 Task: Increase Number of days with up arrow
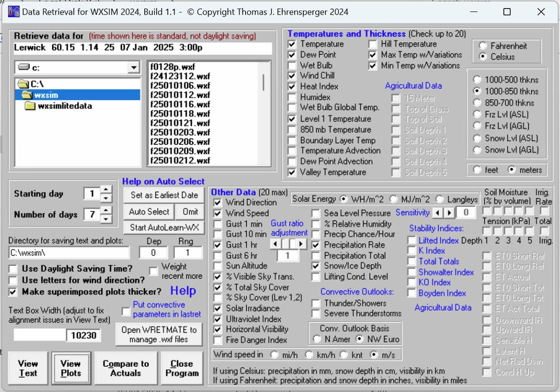(106, 210)
